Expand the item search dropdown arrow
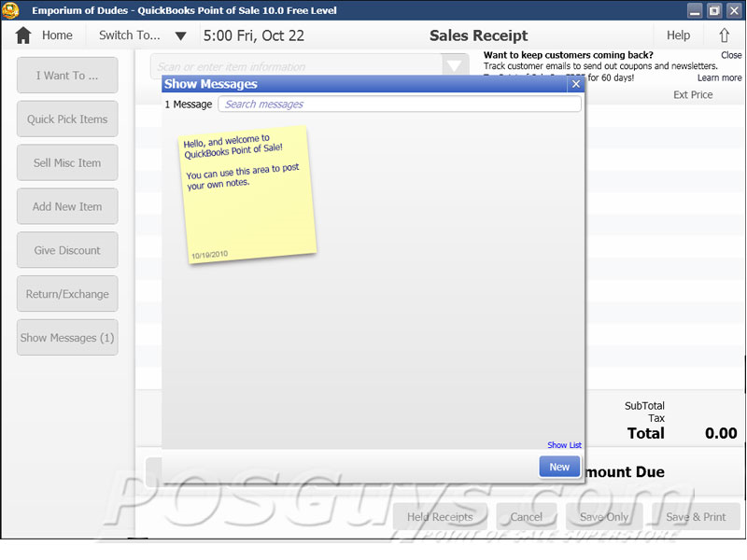This screenshot has height=560, width=747. [455, 67]
